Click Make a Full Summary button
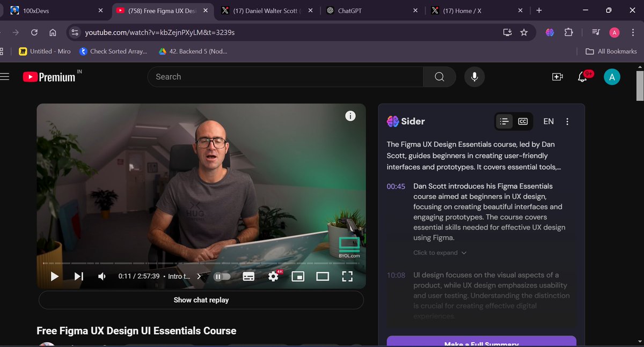This screenshot has height=347, width=644. [481, 342]
